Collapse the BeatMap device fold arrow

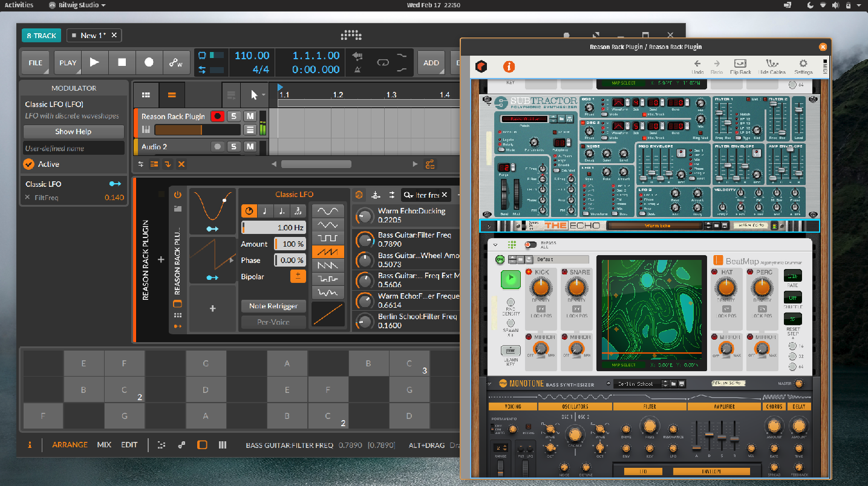tap(495, 245)
